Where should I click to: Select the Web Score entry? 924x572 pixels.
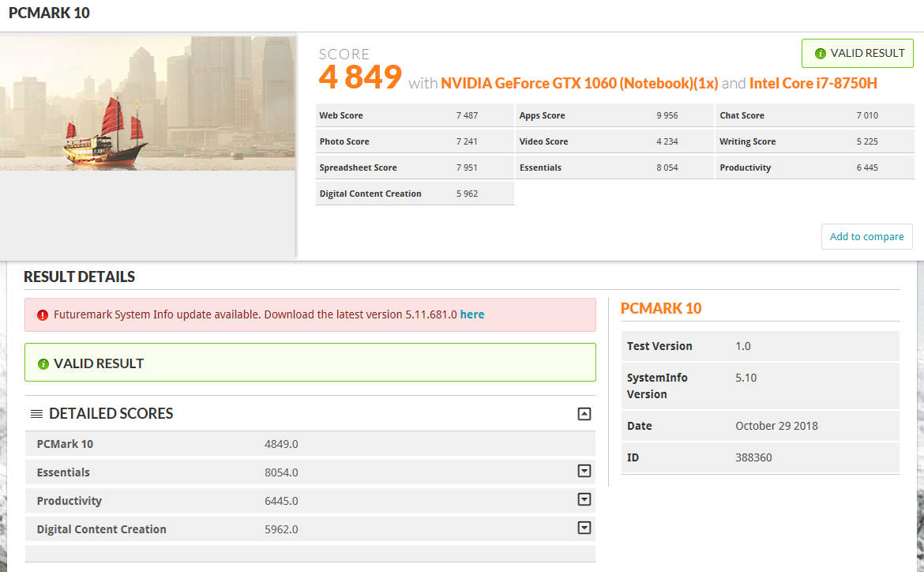click(341, 115)
